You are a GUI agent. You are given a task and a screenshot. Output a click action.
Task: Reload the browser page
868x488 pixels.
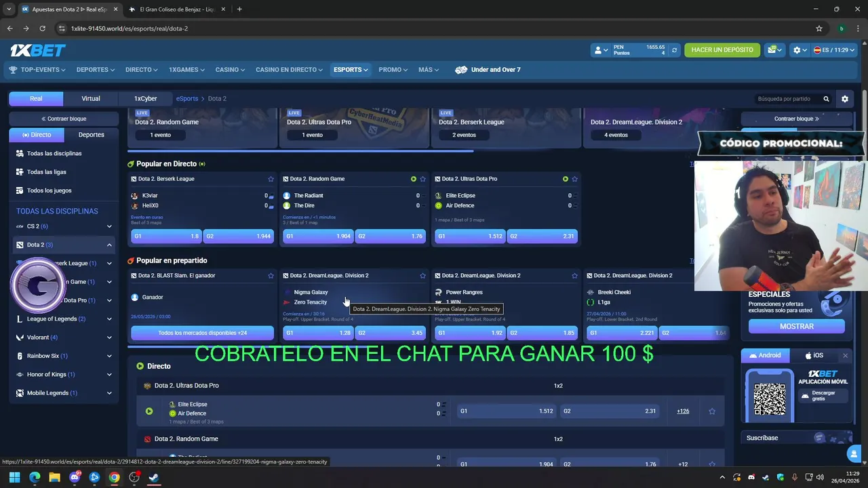pyautogui.click(x=42, y=28)
